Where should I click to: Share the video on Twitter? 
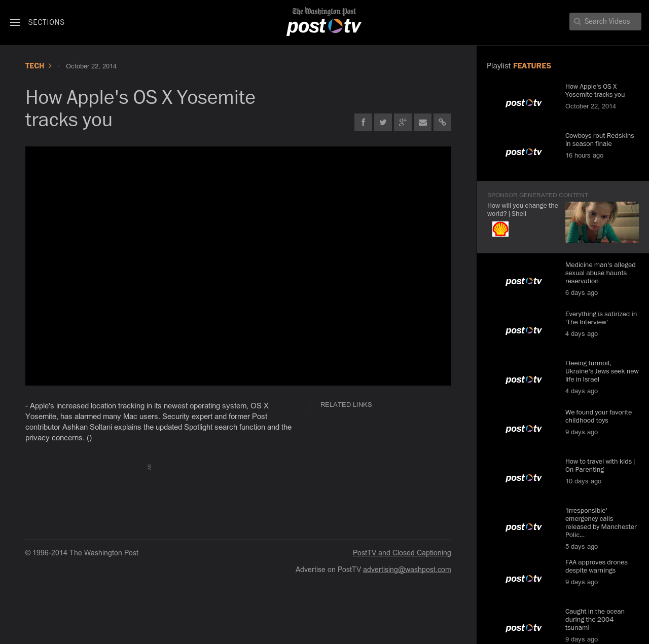tap(383, 122)
